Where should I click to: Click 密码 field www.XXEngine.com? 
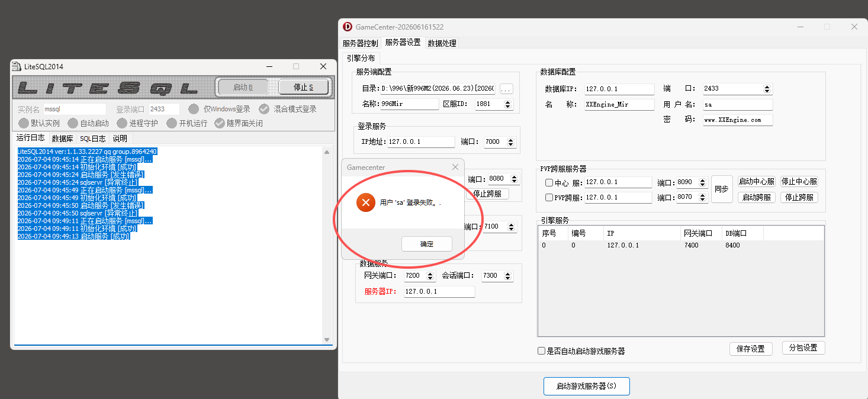[738, 120]
